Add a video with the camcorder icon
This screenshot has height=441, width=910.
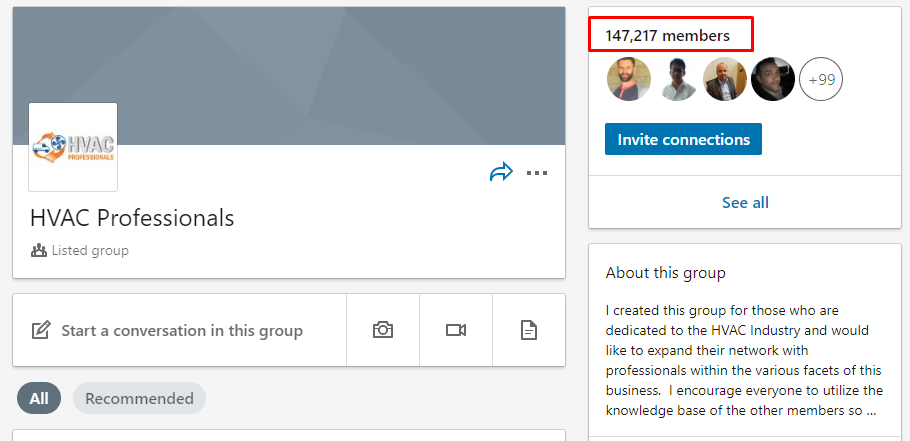click(x=456, y=330)
